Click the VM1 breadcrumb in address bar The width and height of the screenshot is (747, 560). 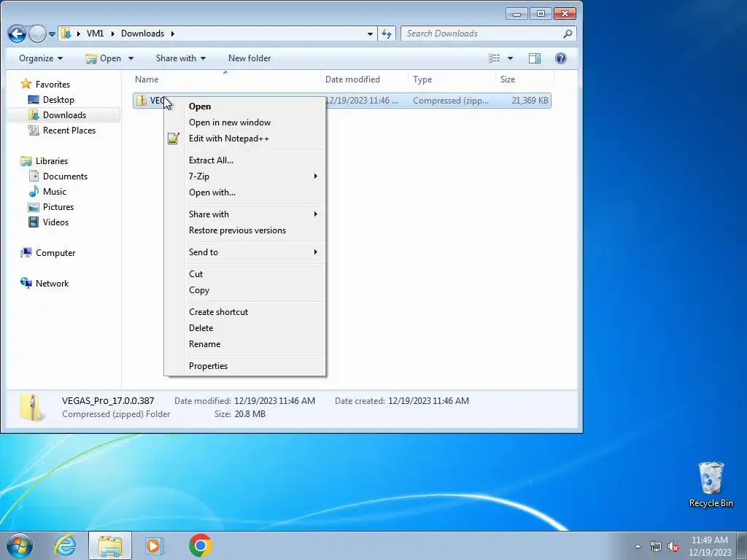(96, 34)
